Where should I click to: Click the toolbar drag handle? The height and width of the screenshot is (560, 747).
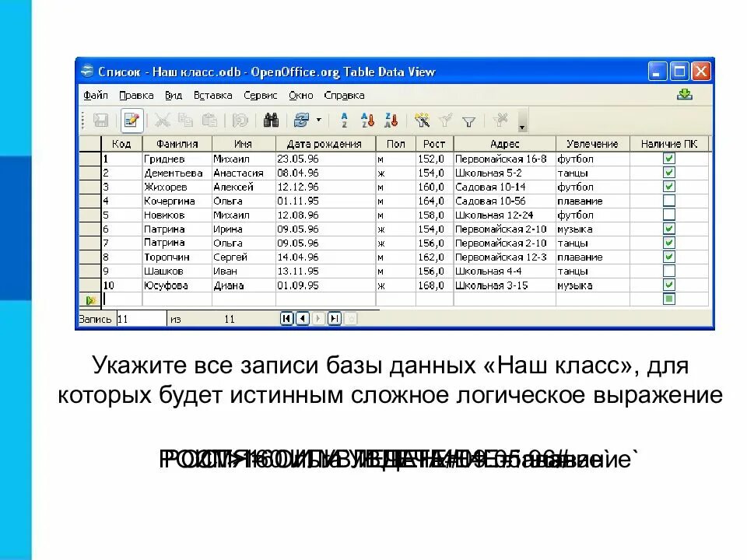pyautogui.click(x=83, y=121)
